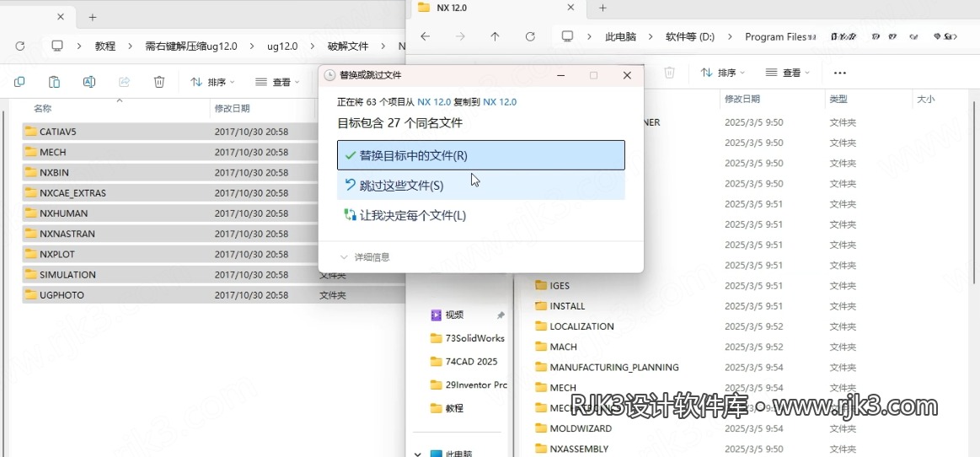This screenshot has width=980, height=457.
Task: Open the 排序 sort dropdown in the NX 12.0 window
Action: [722, 73]
